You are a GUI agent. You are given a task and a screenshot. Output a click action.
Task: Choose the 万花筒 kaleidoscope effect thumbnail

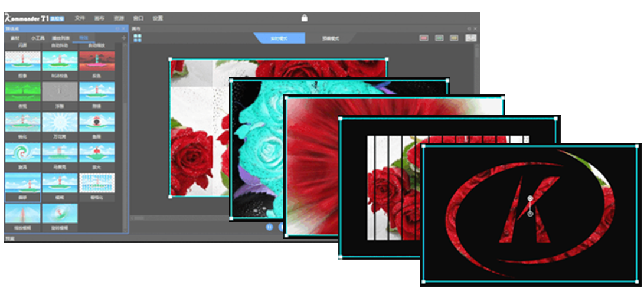pos(60,122)
